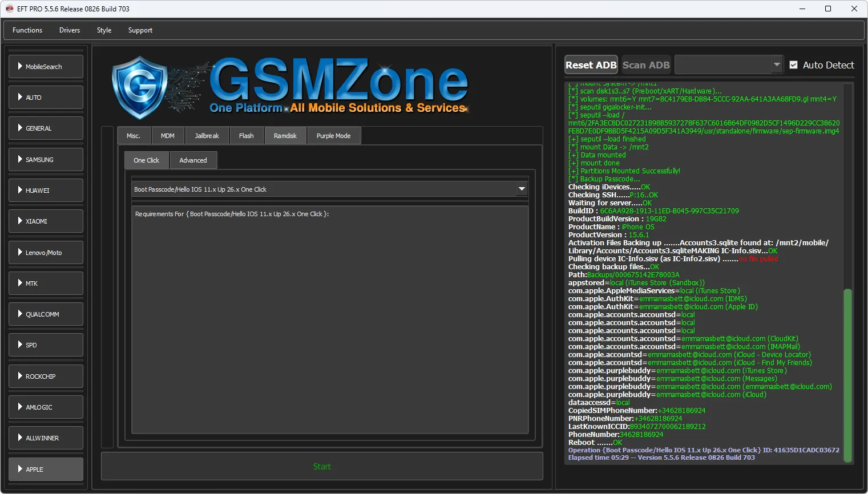868x494 pixels.
Task: Click the 'Reboot .......OK' log line
Action: (595, 443)
